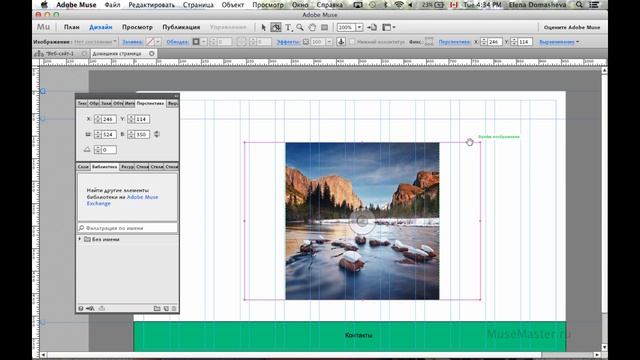
Task: Open the Эффекты options link
Action: coord(288,42)
